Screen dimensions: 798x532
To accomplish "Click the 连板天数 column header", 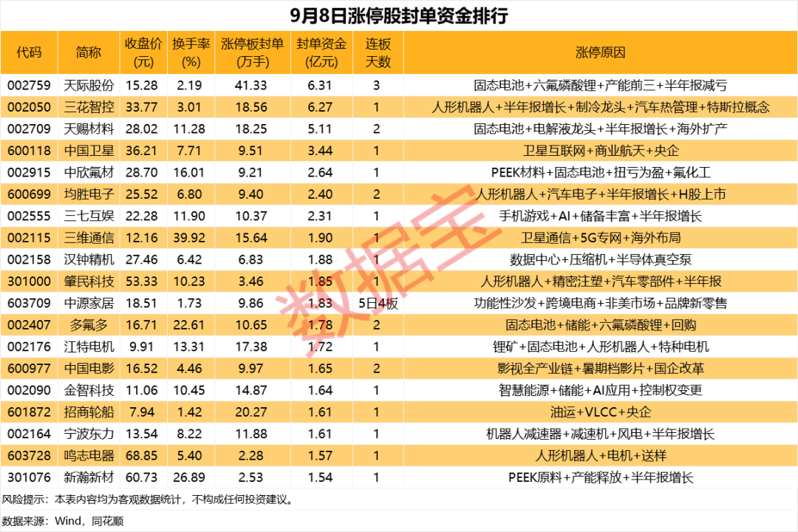I will click(378, 52).
